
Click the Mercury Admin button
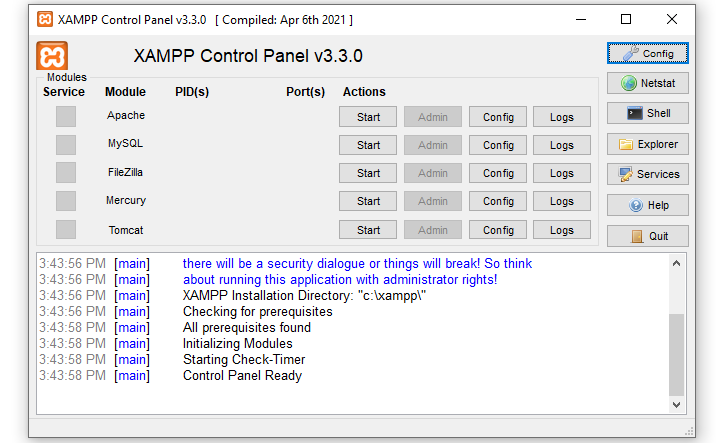433,201
